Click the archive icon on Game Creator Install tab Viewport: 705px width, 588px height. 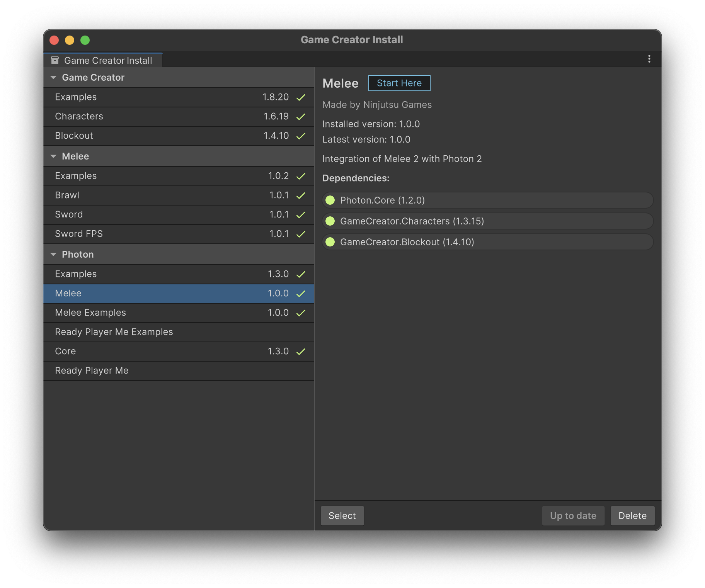click(55, 60)
